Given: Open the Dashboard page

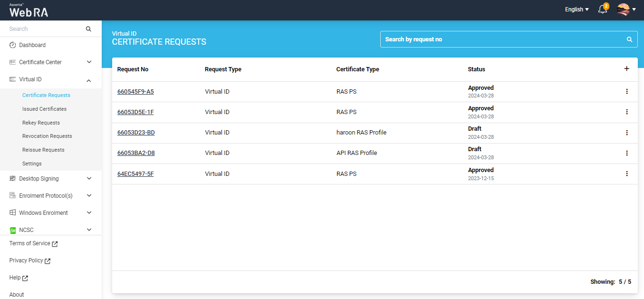Looking at the screenshot, I should click(x=32, y=45).
